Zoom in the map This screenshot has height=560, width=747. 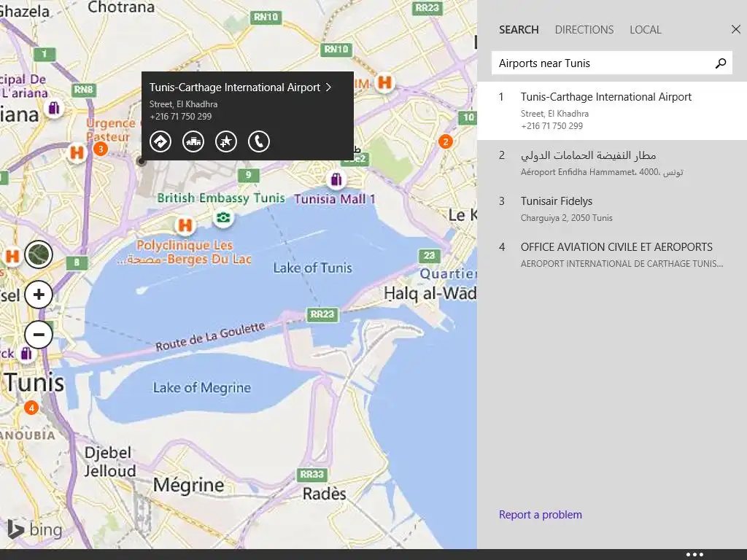click(x=39, y=295)
